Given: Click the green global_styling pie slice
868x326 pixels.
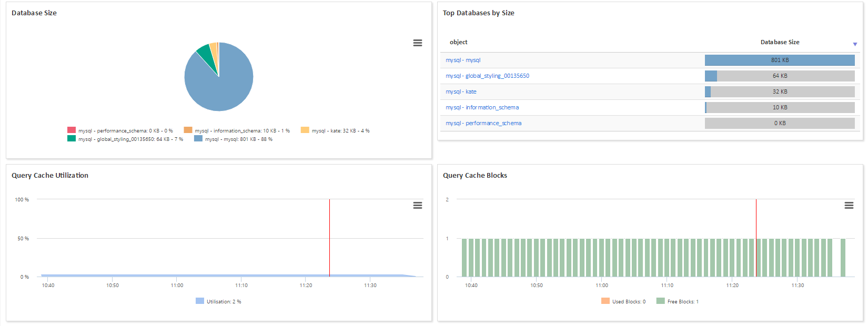Looking at the screenshot, I should (x=207, y=57).
